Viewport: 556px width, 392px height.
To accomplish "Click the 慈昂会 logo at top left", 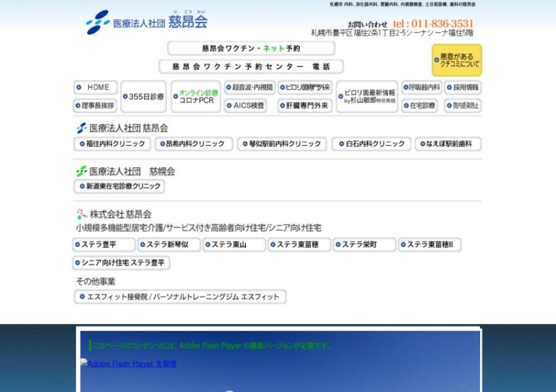I will 147,22.
